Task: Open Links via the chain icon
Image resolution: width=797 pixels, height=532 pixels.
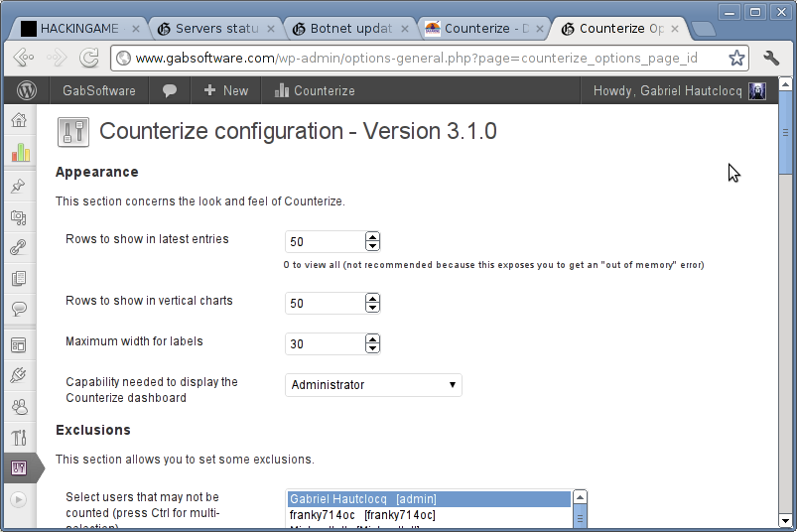Action: point(19,248)
